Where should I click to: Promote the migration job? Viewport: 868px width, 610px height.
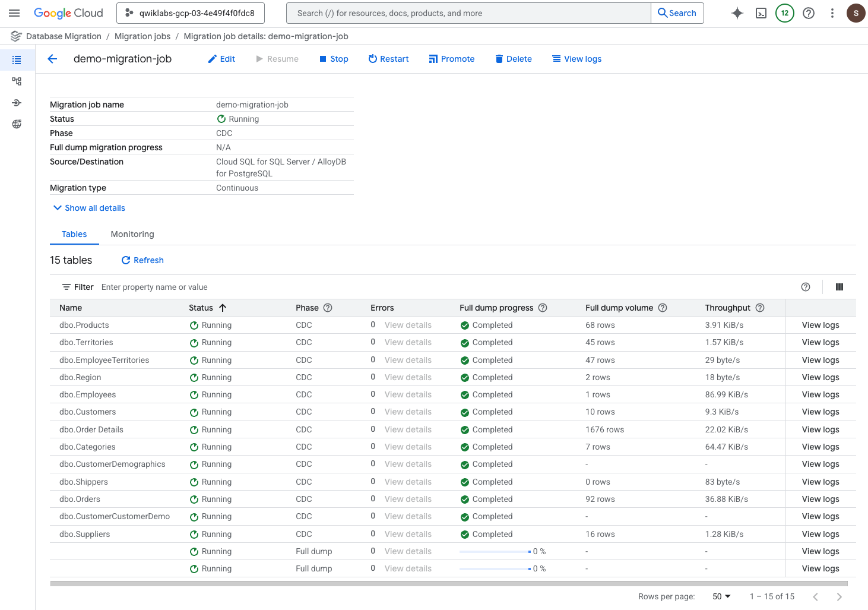[x=451, y=59]
